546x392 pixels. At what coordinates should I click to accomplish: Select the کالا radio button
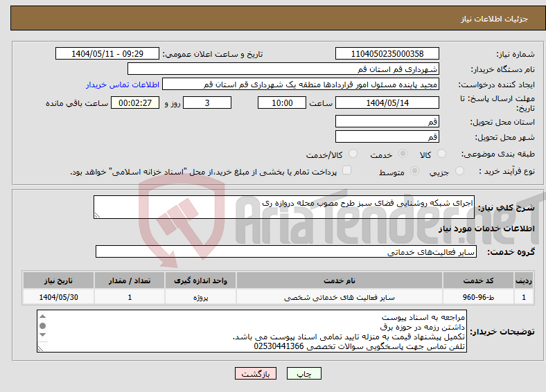(441, 154)
